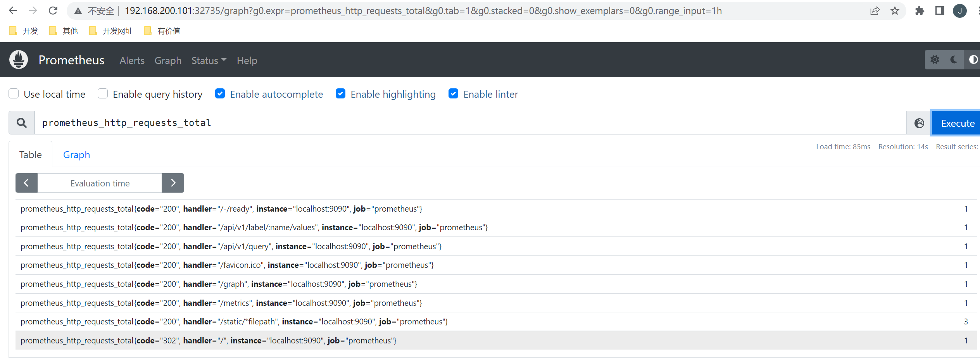Viewport: 980px width, 362px height.
Task: Open the Alerts page
Action: coord(132,60)
